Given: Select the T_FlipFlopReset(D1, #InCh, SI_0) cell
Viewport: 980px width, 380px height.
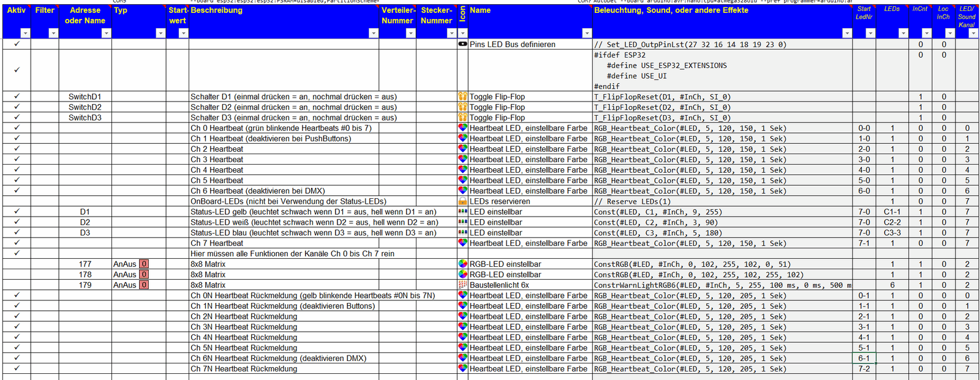Looking at the screenshot, I should tap(662, 97).
